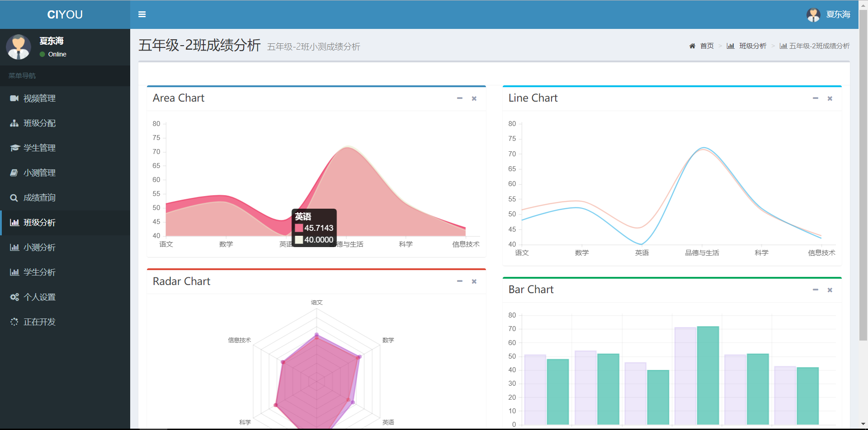Click the 班级分析 bar chart icon
Screen dimensions: 868x430
(14, 223)
